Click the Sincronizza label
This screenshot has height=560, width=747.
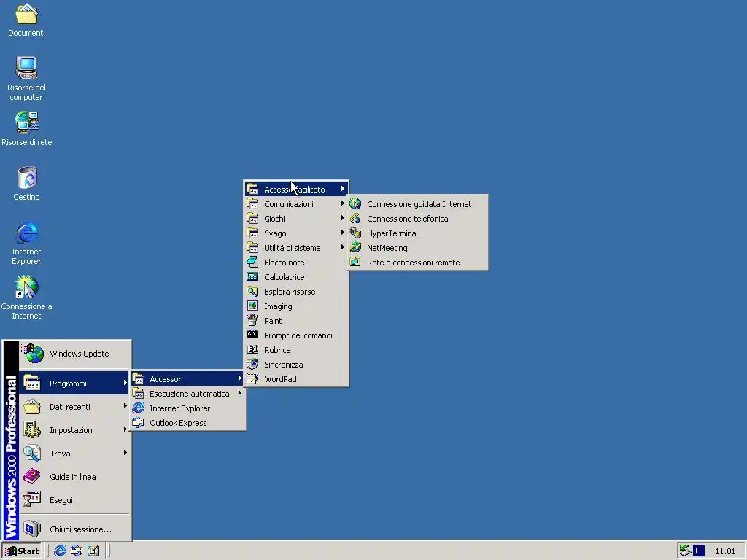283,365
